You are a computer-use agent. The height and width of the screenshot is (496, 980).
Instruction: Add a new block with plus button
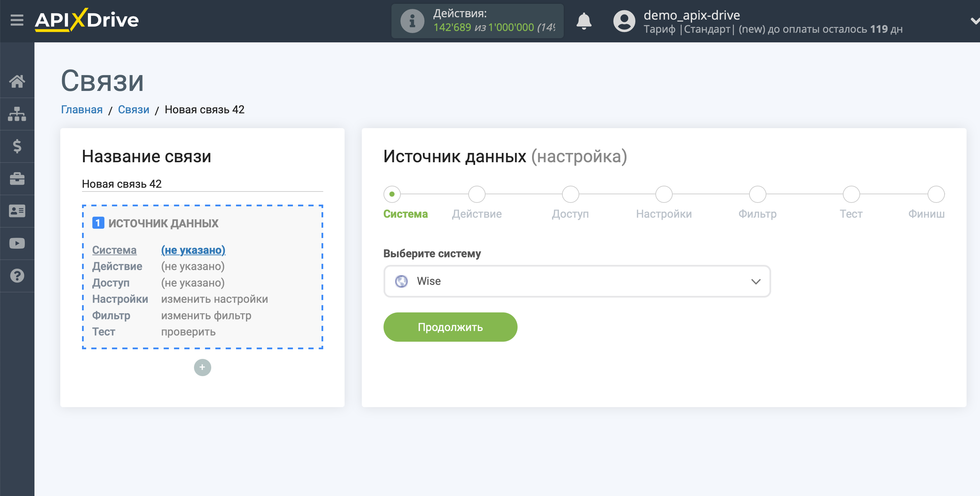[202, 367]
